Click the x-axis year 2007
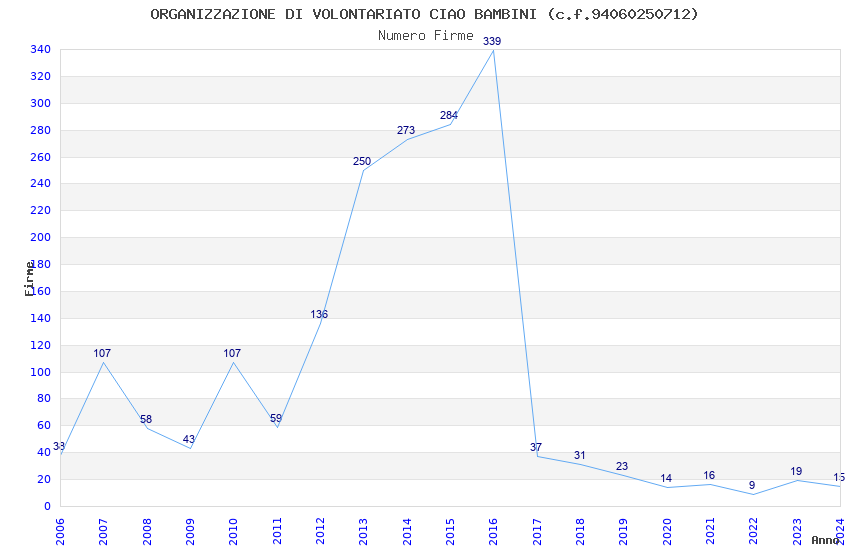The height and width of the screenshot is (550, 850). tap(103, 532)
